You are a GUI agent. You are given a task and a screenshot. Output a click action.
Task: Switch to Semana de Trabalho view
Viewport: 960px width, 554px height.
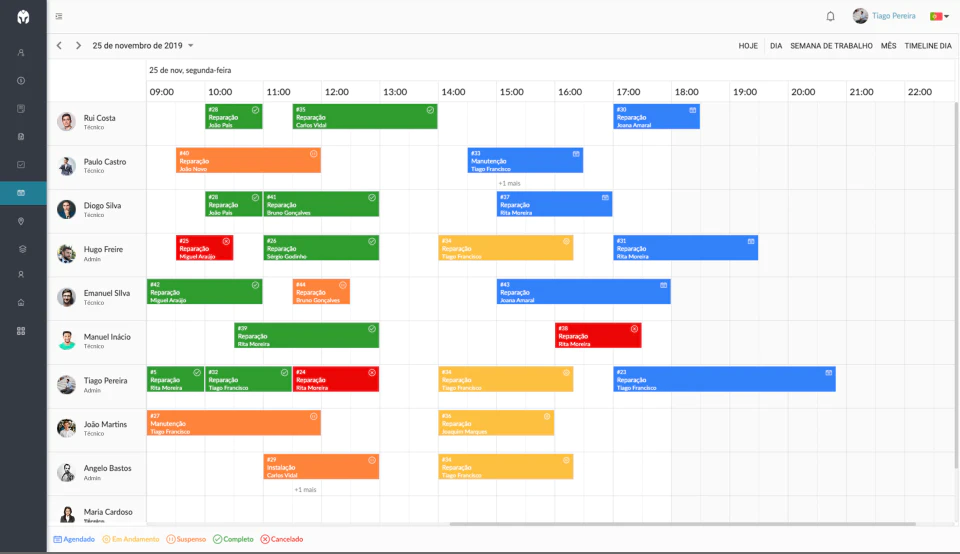point(831,46)
